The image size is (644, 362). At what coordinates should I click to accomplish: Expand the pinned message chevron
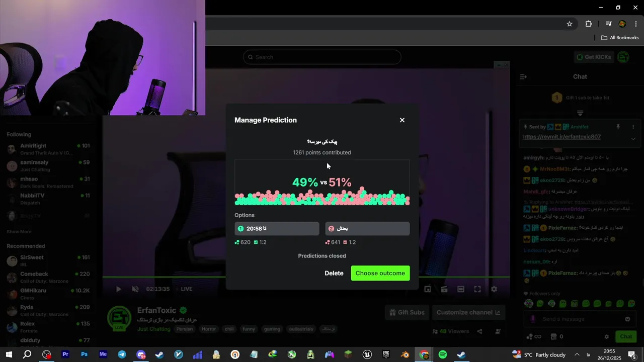633,139
